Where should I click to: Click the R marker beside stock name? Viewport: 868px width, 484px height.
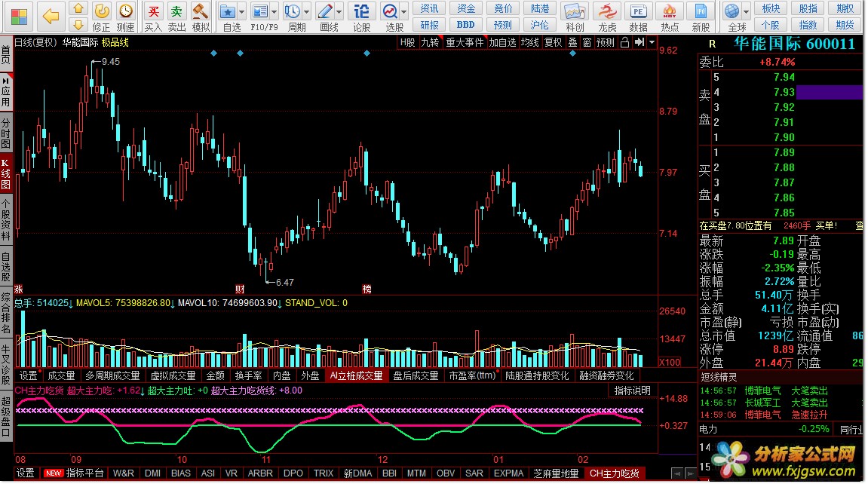tap(712, 44)
